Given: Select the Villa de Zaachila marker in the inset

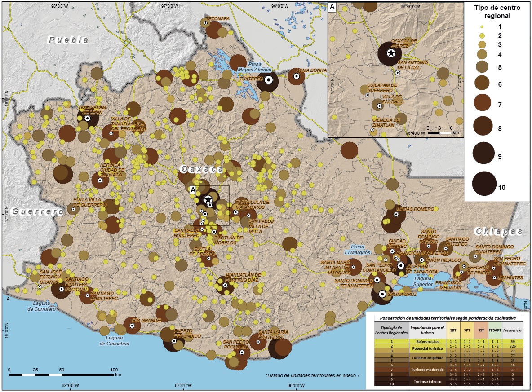Looking at the screenshot, I should coord(379,106).
